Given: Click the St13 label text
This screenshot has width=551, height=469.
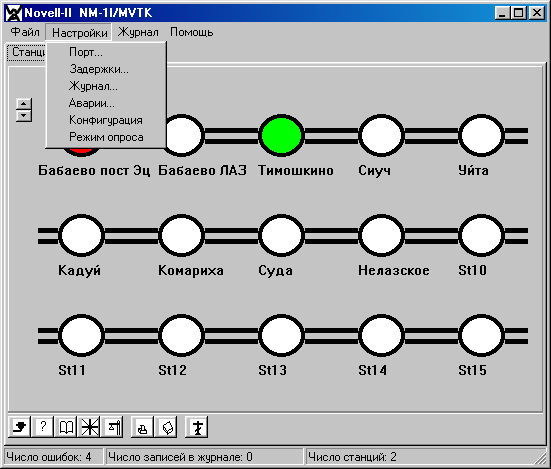Looking at the screenshot, I should coord(273,370).
